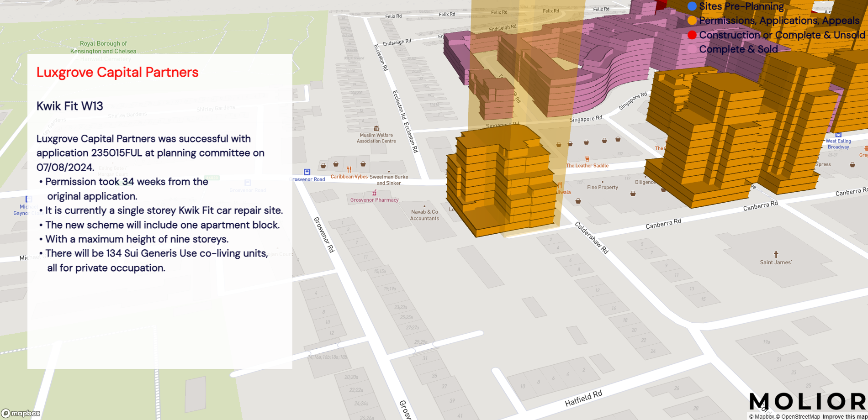Image resolution: width=868 pixels, height=420 pixels.
Task: Click the 'one apartment block' bullet line
Action: point(159,225)
